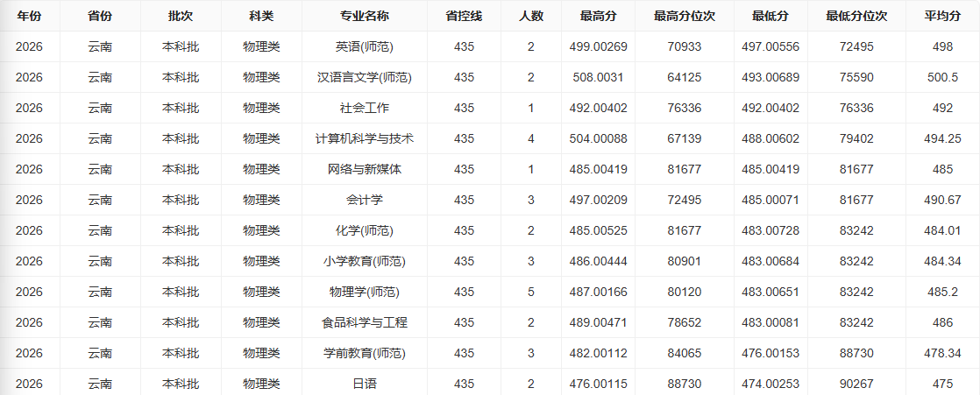Click lowest score 483.00081
Screen dimensions: 980x395
coord(771,322)
